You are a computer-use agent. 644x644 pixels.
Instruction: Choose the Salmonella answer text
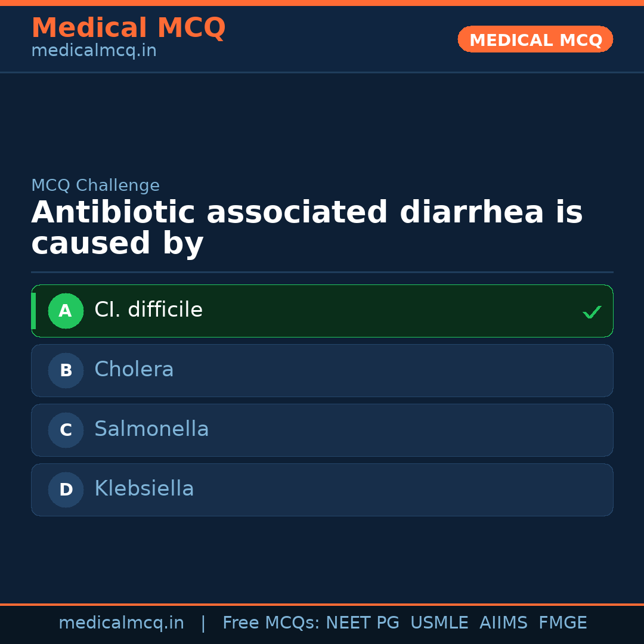(x=151, y=429)
